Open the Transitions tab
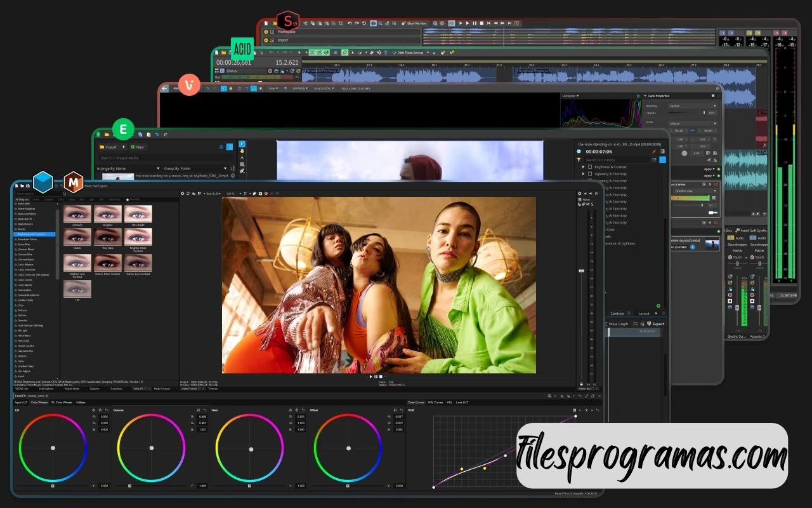The width and height of the screenshot is (812, 508). click(x=117, y=389)
